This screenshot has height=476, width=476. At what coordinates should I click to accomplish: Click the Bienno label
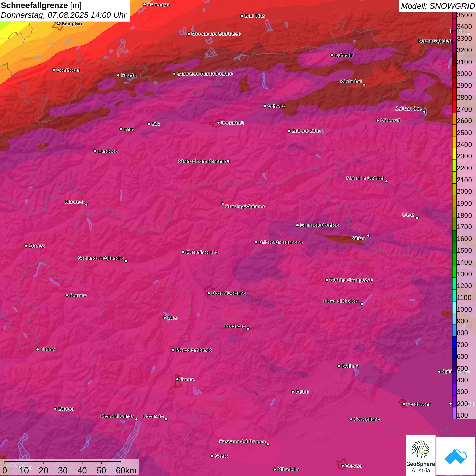pos(66,409)
